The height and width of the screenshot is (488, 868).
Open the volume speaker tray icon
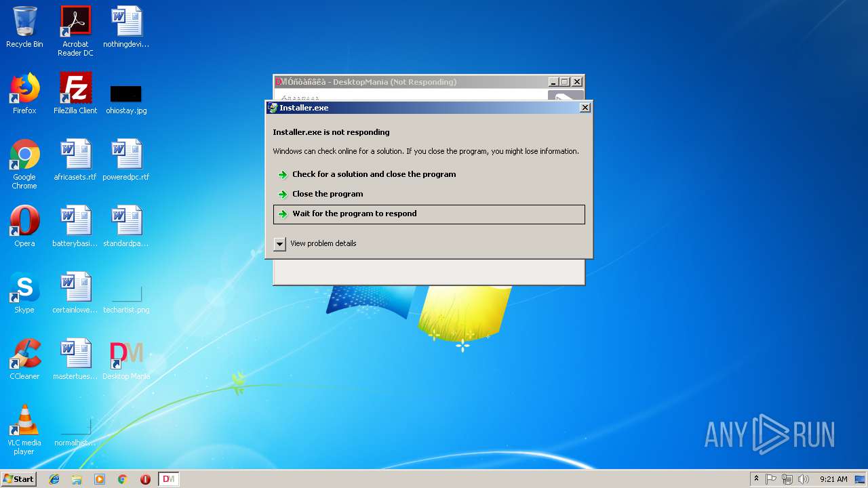tap(804, 479)
